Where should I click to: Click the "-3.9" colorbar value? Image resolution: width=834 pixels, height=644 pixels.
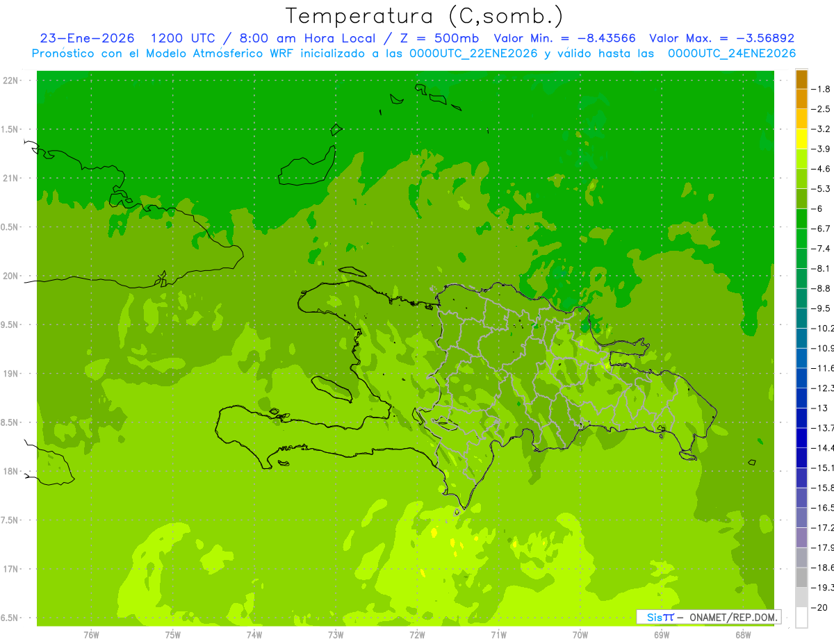[821, 149]
